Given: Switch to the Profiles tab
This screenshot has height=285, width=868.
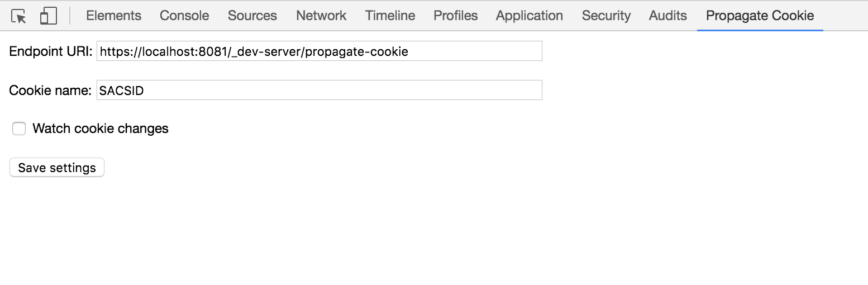Looking at the screenshot, I should pyautogui.click(x=456, y=16).
